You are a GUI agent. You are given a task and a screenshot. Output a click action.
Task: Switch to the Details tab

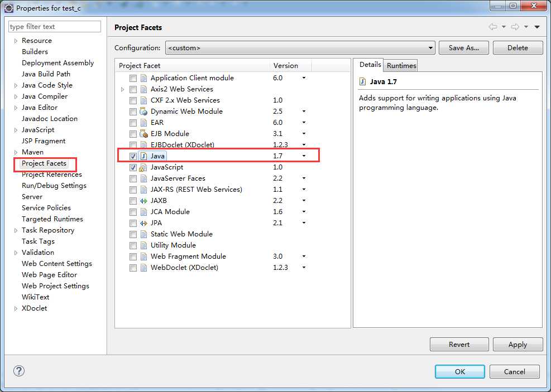pos(370,65)
